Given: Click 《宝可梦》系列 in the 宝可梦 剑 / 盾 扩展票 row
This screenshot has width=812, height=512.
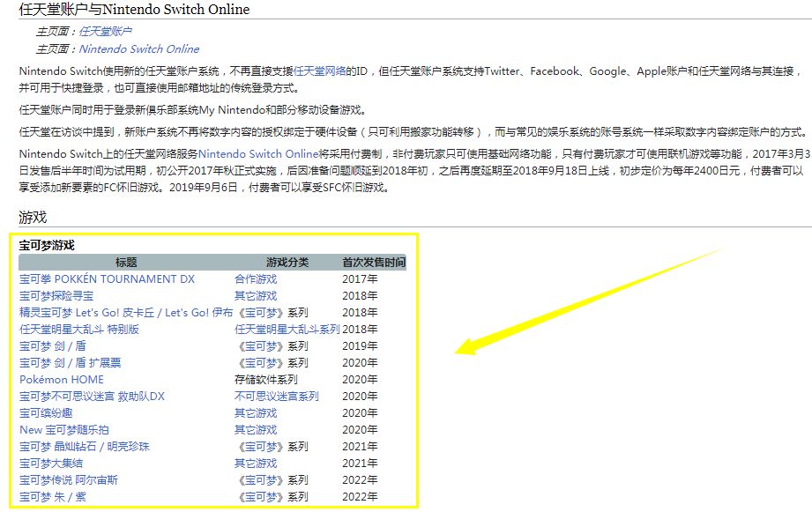Looking at the screenshot, I should coord(273,363).
